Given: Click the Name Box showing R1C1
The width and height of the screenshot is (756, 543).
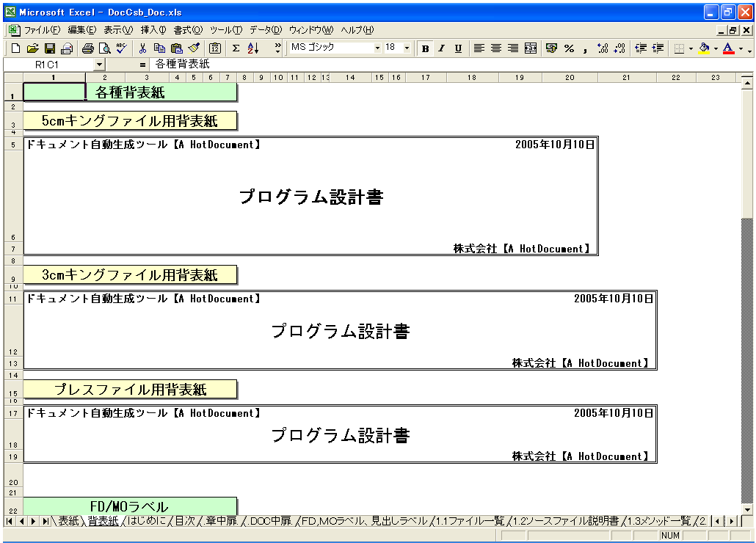Looking at the screenshot, I should tap(49, 65).
